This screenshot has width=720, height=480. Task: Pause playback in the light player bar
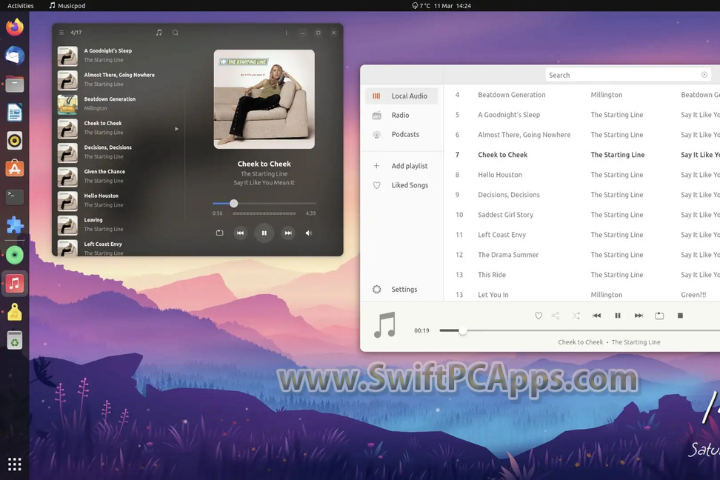point(618,316)
